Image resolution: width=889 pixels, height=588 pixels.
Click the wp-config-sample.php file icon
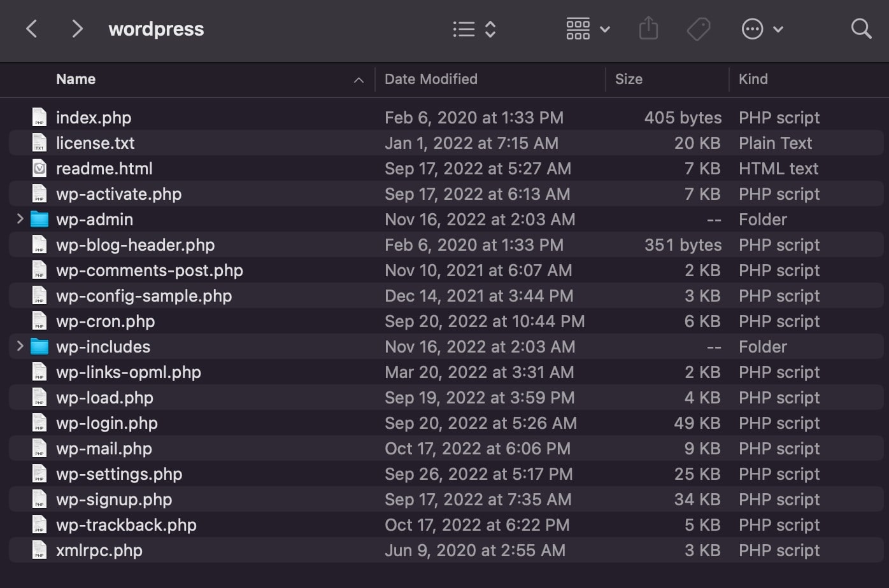pyautogui.click(x=39, y=295)
